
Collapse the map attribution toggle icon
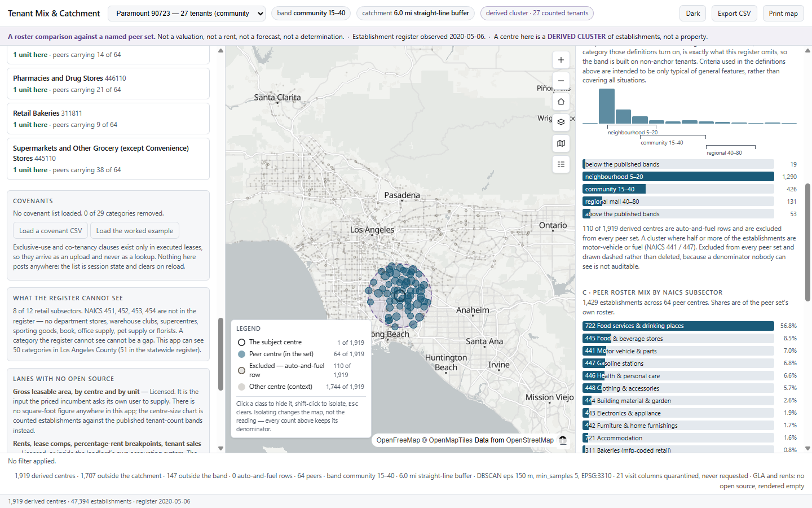click(563, 440)
